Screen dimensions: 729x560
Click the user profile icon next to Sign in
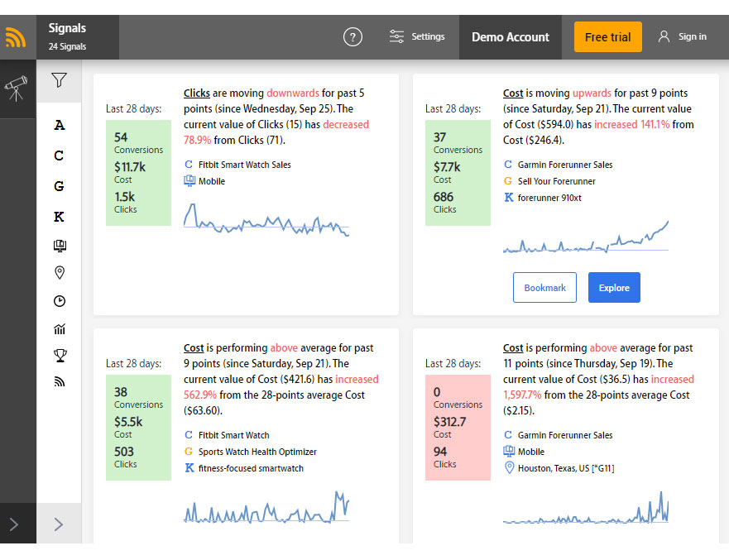pos(664,36)
